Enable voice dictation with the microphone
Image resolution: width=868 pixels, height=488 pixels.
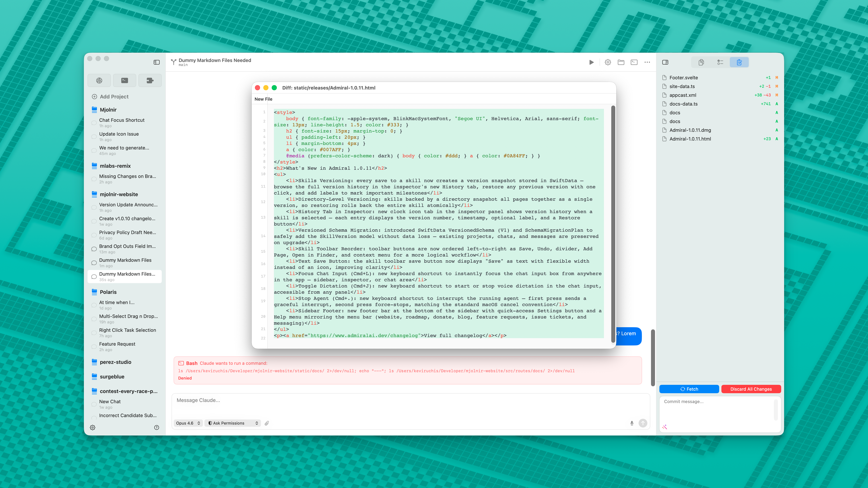[x=631, y=423]
